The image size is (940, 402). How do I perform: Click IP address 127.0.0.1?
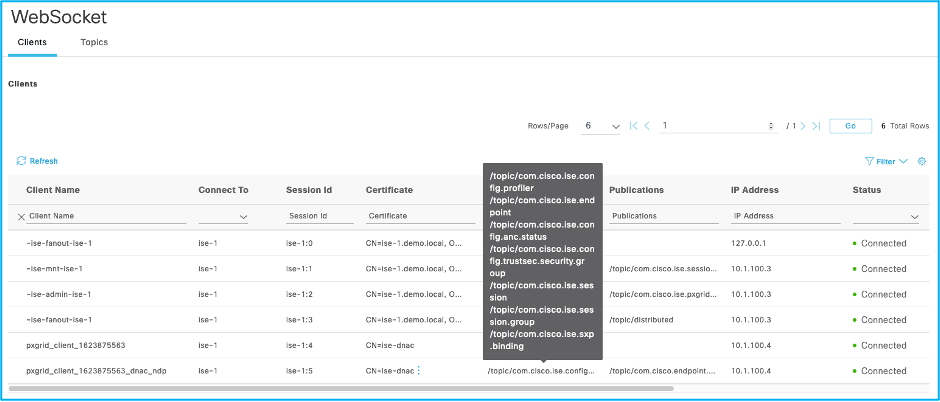(x=749, y=243)
